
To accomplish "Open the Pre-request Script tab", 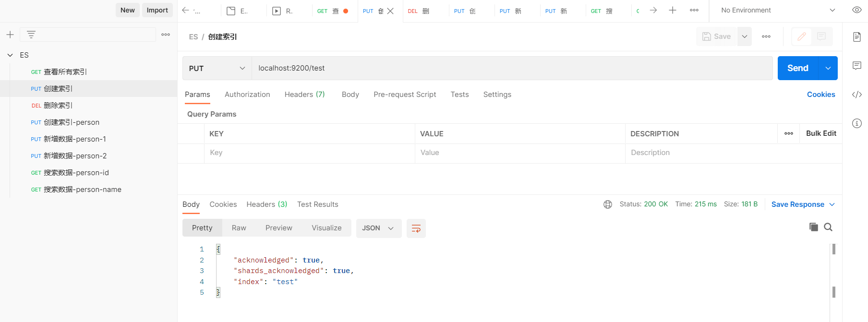I will pos(405,95).
